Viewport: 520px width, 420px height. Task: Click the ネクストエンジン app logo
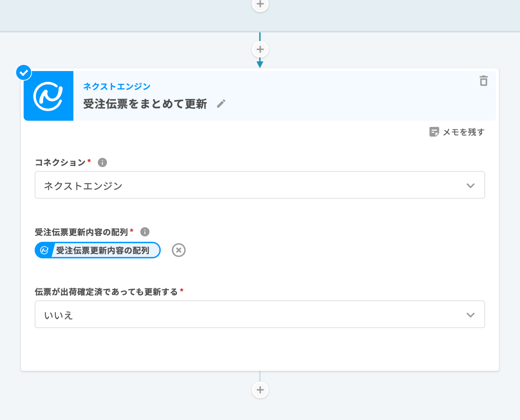[48, 96]
